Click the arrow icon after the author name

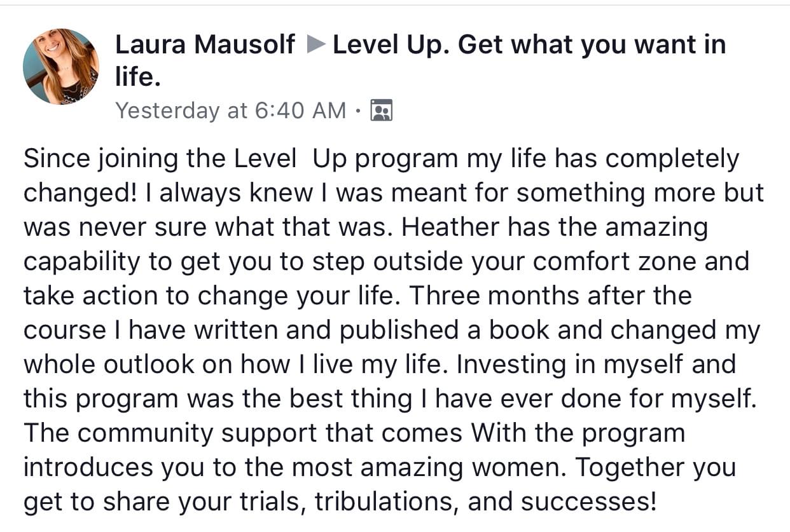(315, 46)
